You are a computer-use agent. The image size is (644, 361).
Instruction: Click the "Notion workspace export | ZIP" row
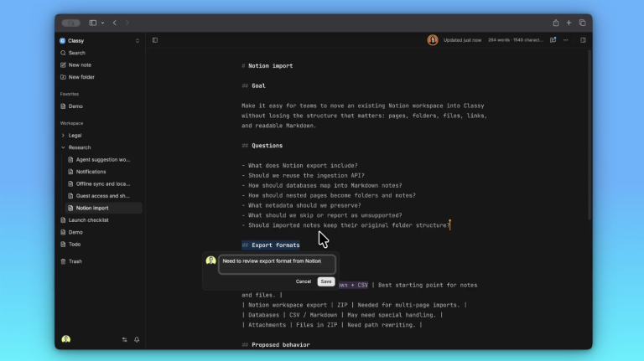(x=354, y=305)
